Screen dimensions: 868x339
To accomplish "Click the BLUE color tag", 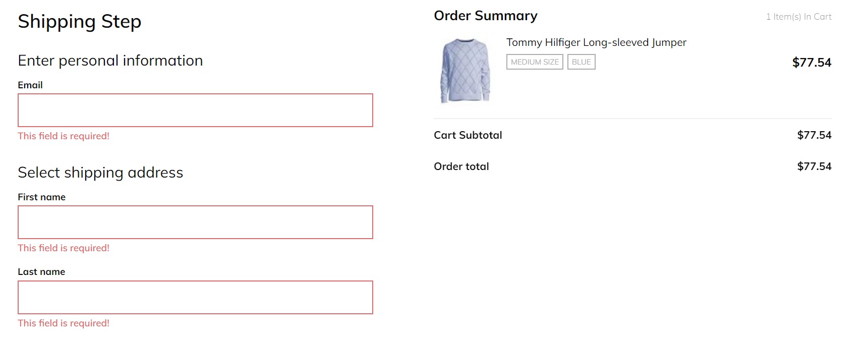I will [x=581, y=62].
